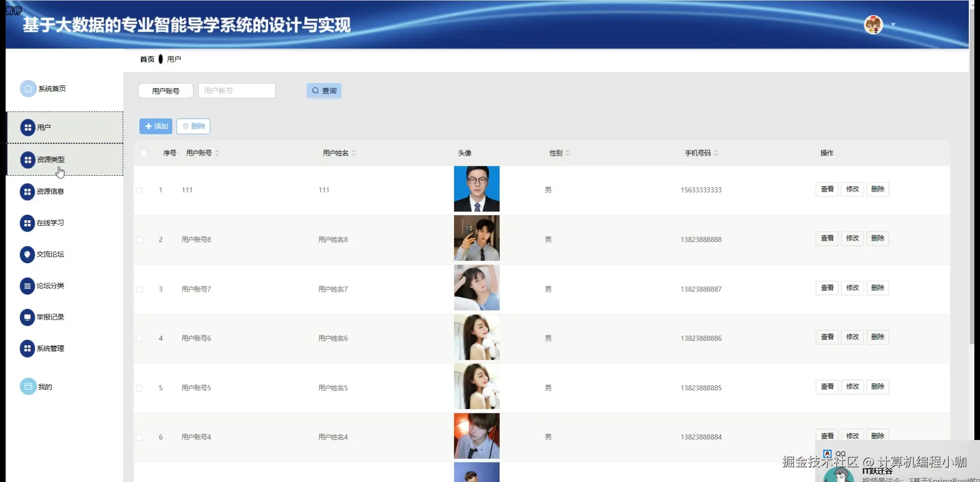980x482 pixels.
Task: Click the 查询 search button
Action: coord(324,91)
